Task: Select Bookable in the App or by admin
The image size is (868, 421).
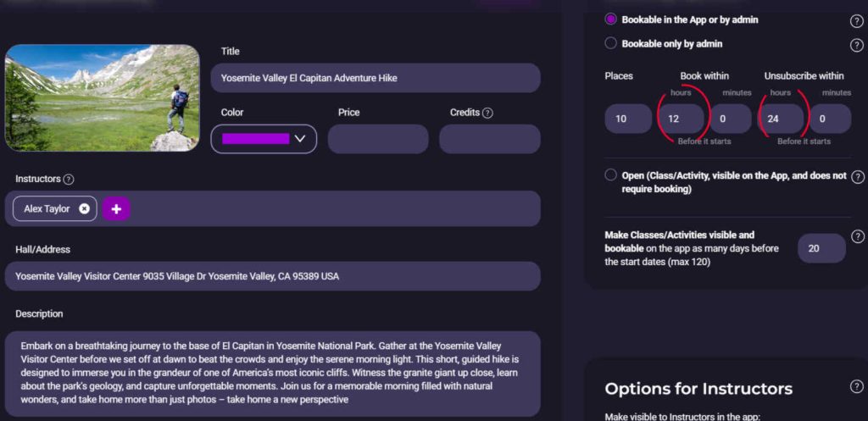Action: [611, 19]
